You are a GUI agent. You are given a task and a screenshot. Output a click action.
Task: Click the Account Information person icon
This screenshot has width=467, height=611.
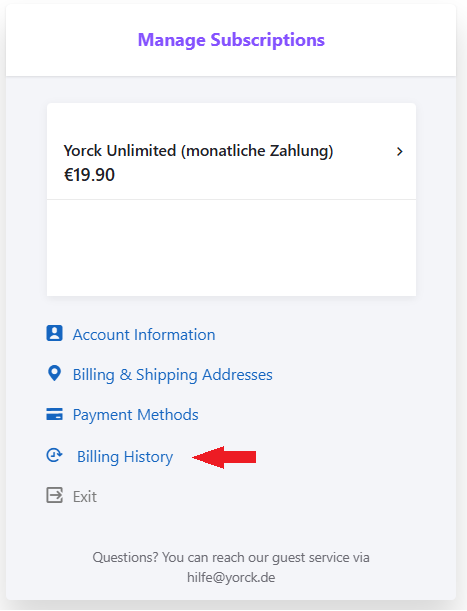click(x=54, y=334)
